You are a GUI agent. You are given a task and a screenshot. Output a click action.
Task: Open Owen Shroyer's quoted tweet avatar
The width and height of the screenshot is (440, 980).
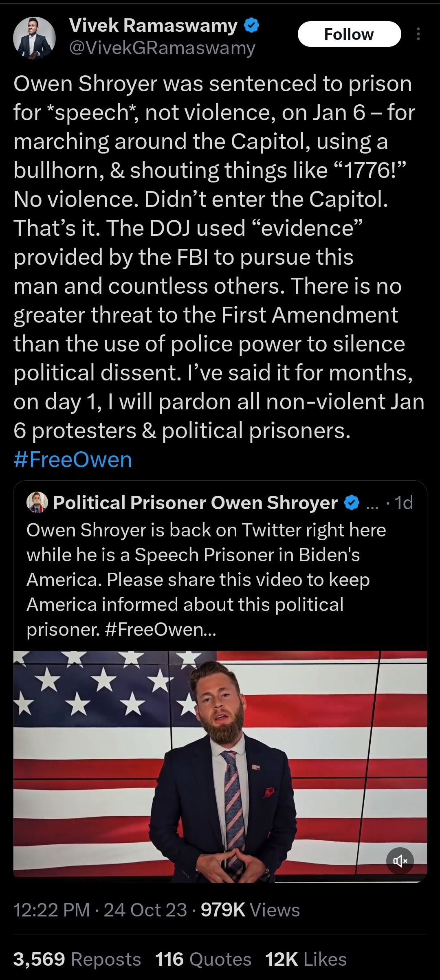(37, 502)
